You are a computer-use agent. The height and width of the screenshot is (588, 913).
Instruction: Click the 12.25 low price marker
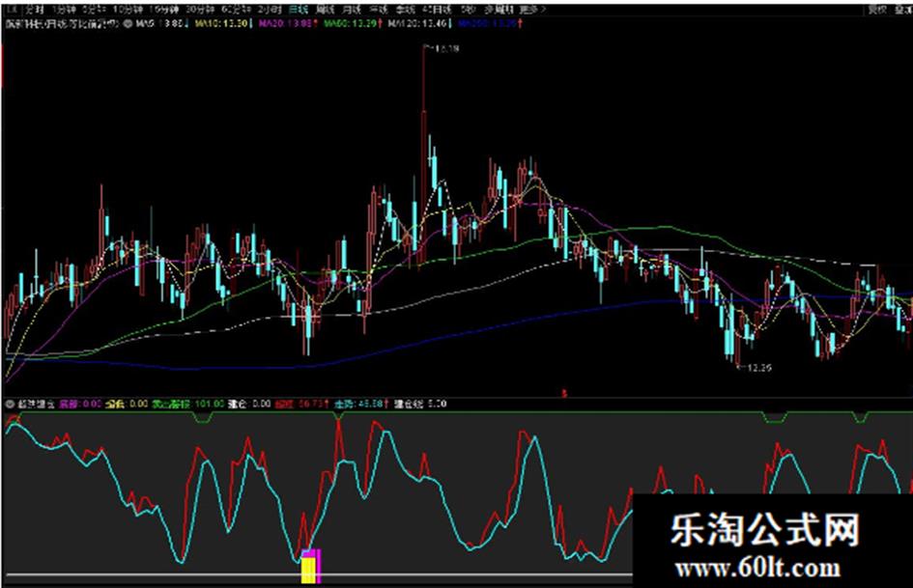(758, 368)
